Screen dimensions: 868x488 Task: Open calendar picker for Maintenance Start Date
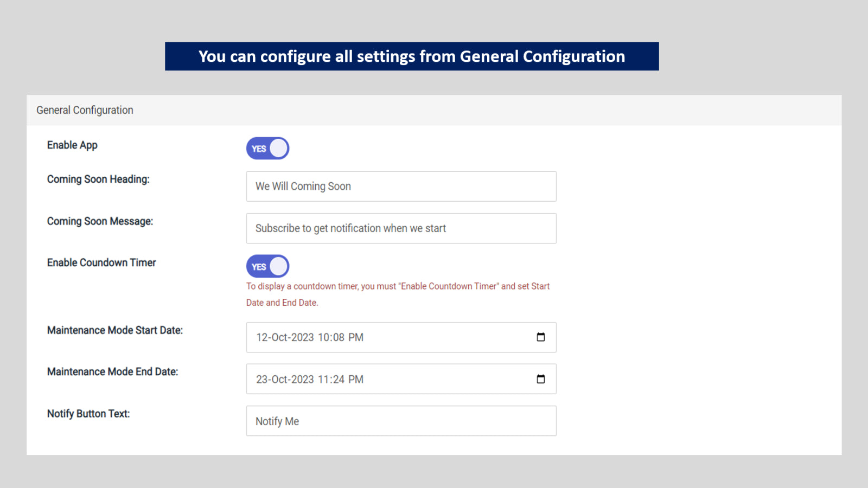tap(541, 337)
